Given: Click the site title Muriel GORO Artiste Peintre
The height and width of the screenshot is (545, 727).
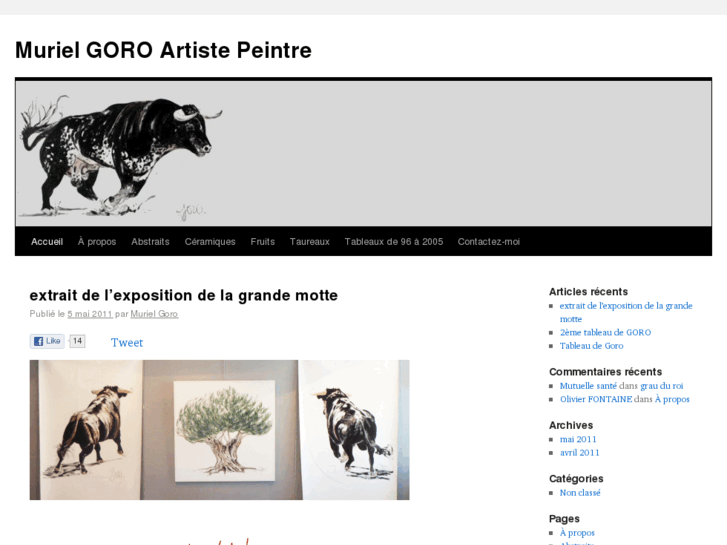Looking at the screenshot, I should coord(163,50).
